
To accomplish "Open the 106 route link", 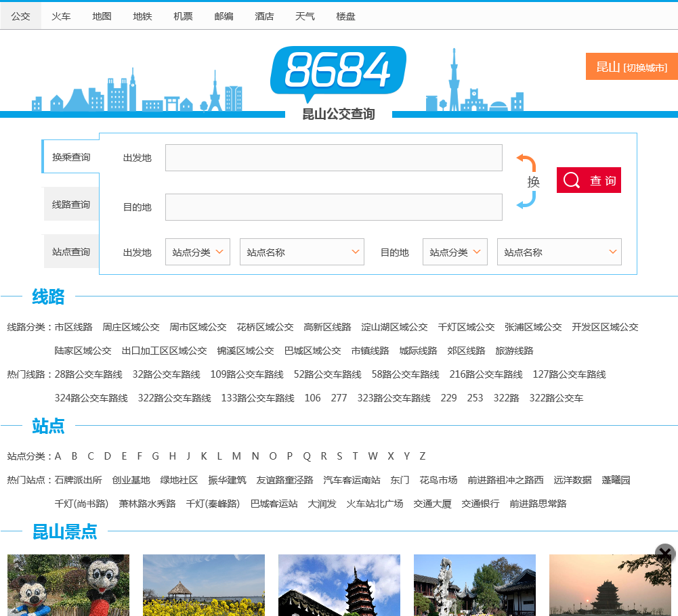I will click(313, 398).
